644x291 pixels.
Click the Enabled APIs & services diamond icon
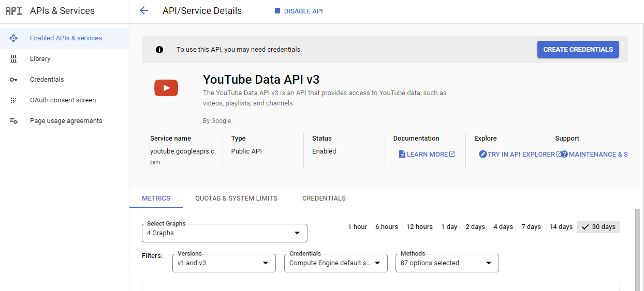pyautogui.click(x=13, y=38)
